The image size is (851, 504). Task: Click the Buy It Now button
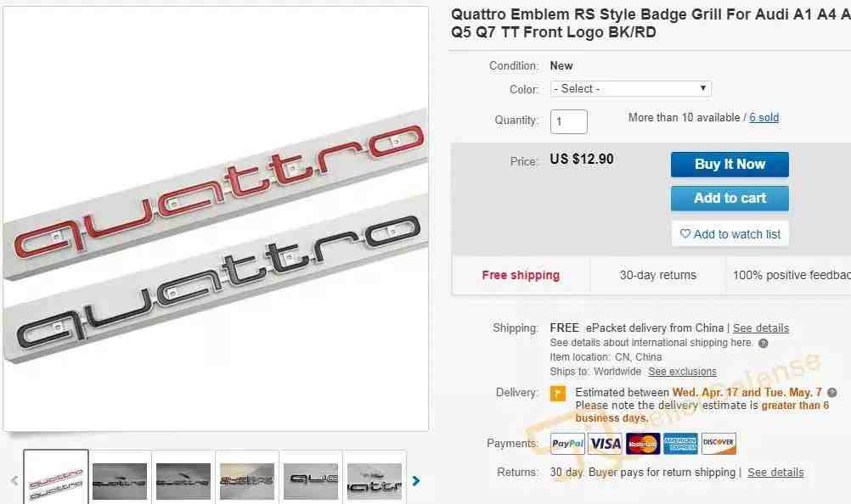pos(730,165)
